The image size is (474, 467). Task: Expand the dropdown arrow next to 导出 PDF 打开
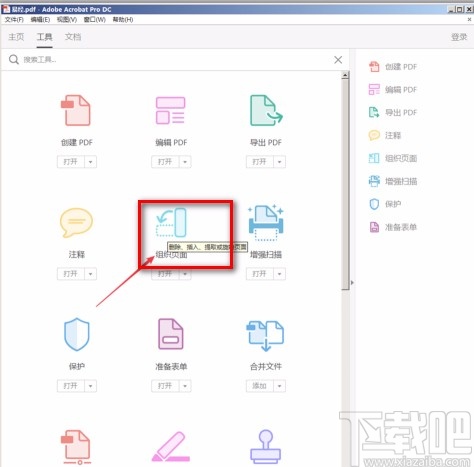(x=280, y=162)
